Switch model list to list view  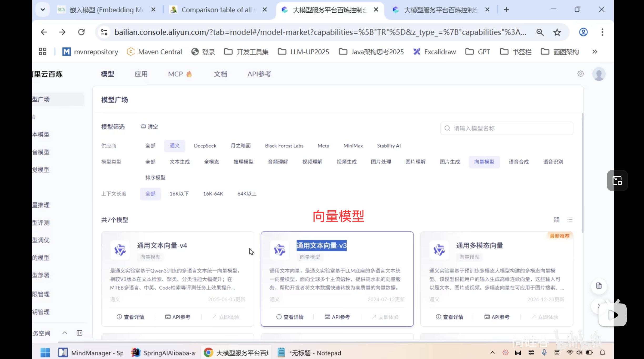[570, 219]
